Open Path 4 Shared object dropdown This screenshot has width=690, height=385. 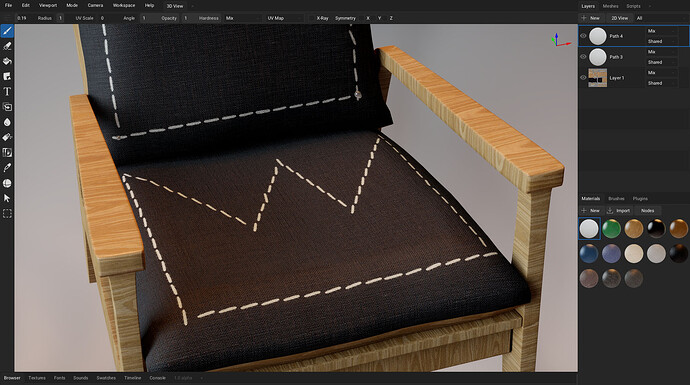(x=661, y=41)
